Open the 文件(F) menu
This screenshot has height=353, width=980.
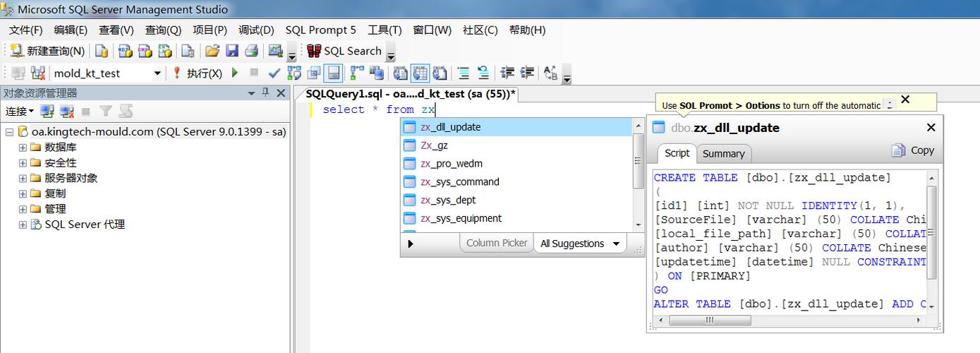[26, 30]
